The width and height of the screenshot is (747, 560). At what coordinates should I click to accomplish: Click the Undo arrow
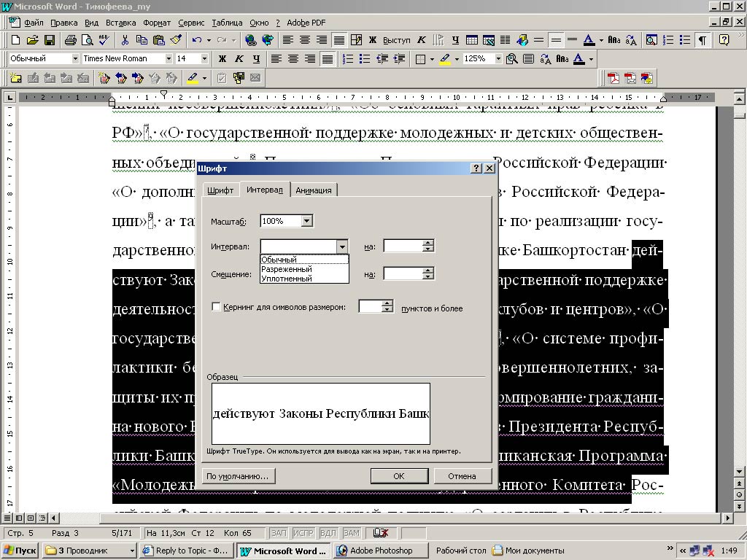(196, 40)
